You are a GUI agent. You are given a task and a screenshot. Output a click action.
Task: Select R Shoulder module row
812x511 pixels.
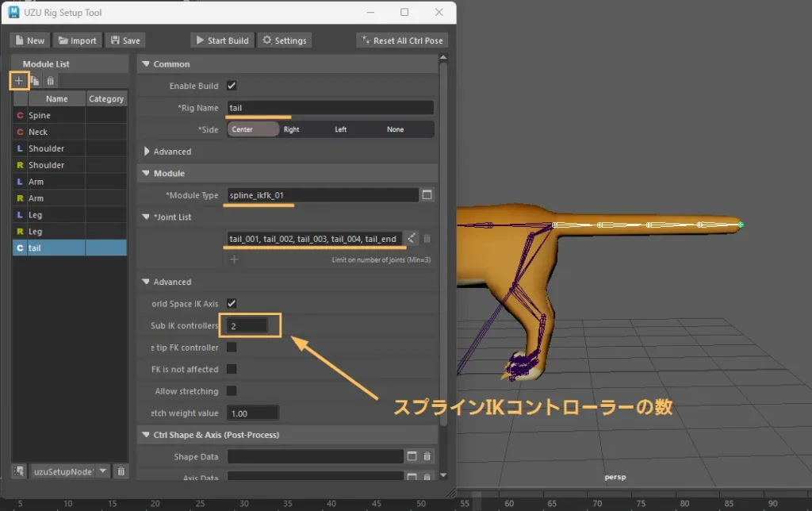[x=70, y=165]
